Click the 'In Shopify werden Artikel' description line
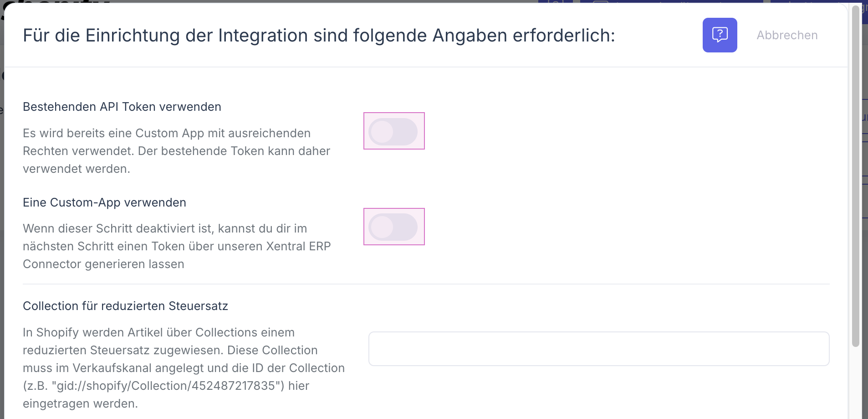This screenshot has height=419, width=868. point(158,332)
